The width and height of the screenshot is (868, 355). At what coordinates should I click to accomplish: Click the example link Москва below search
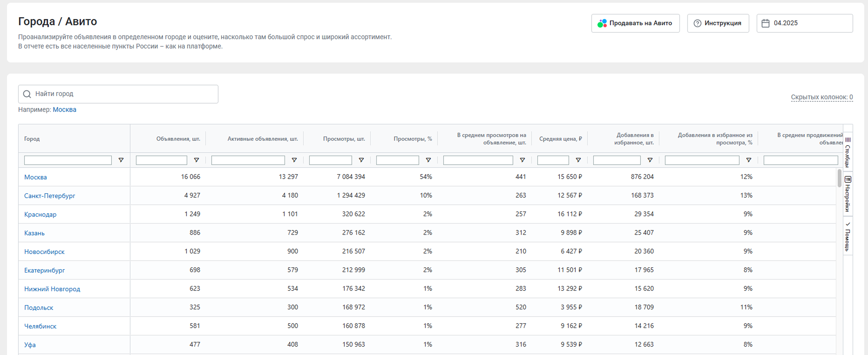[64, 109]
